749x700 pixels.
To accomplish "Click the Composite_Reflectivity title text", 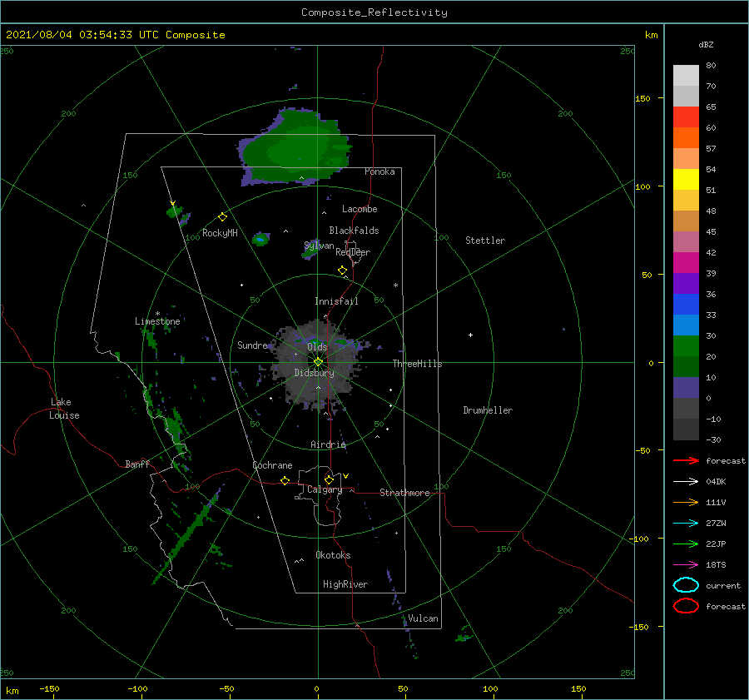I will 374,12.
